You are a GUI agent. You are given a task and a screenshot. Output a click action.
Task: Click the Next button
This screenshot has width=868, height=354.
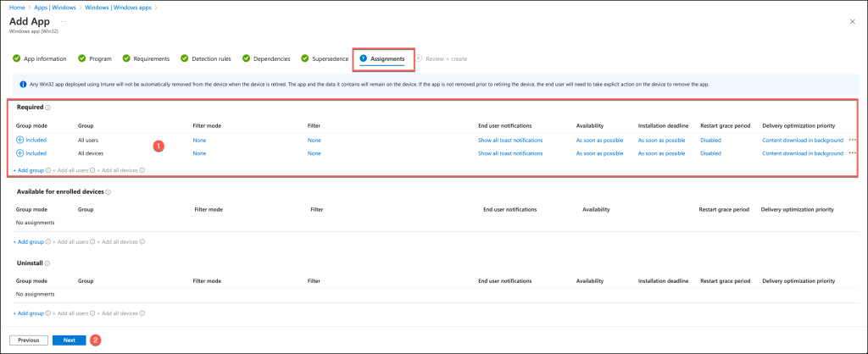coord(69,340)
